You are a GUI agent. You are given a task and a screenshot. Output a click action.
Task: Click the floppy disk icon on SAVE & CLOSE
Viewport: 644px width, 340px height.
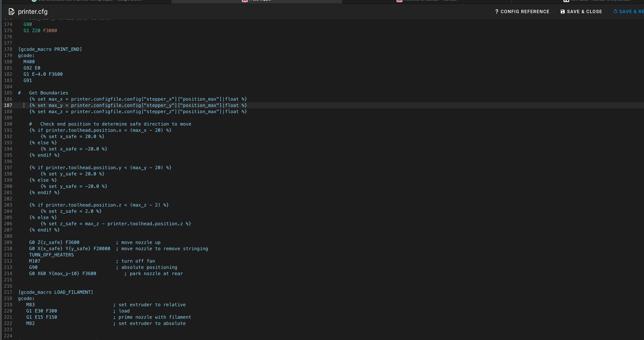(x=563, y=11)
